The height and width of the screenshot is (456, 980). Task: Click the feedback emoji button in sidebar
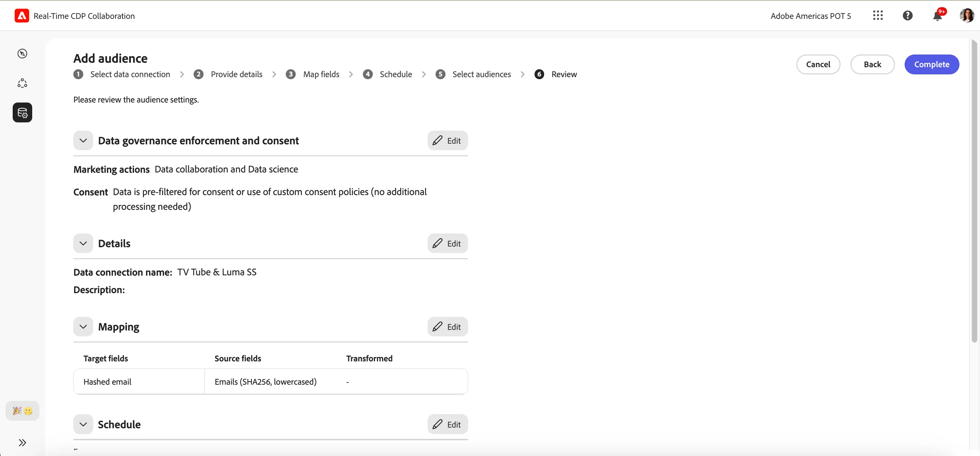tap(23, 411)
